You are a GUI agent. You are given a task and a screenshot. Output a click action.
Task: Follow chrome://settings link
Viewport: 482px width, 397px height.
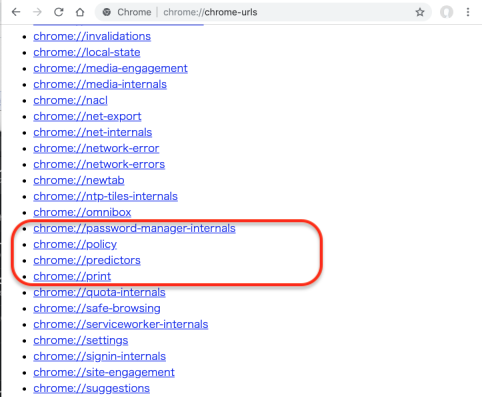pyautogui.click(x=81, y=340)
